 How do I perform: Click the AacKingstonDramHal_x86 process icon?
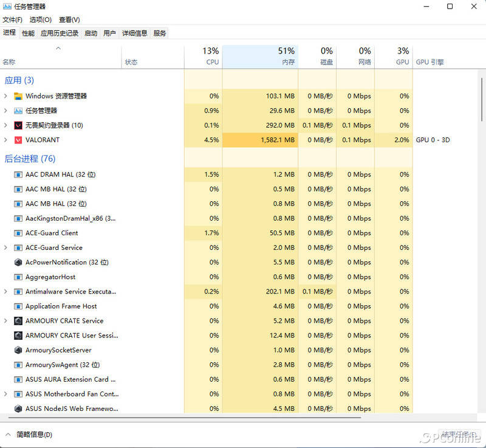click(x=18, y=219)
